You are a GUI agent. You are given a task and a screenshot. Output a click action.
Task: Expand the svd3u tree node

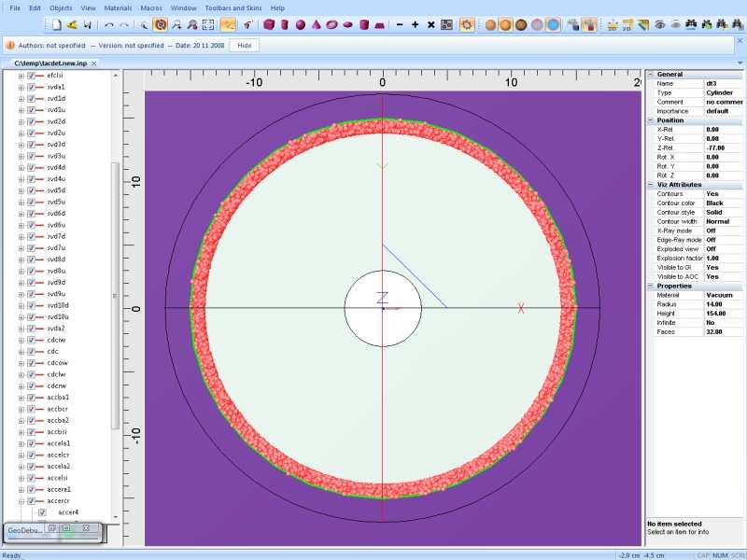[x=21, y=156]
